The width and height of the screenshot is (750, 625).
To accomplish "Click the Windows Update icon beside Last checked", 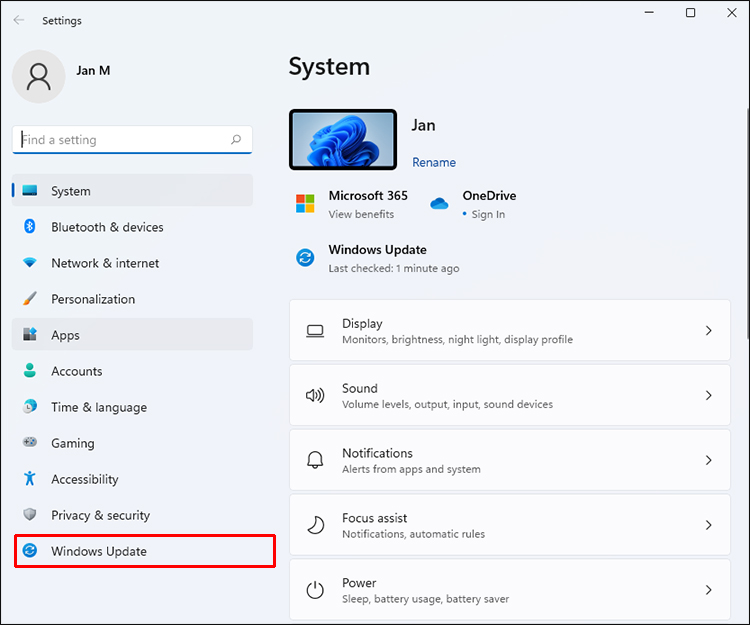I will pyautogui.click(x=305, y=258).
